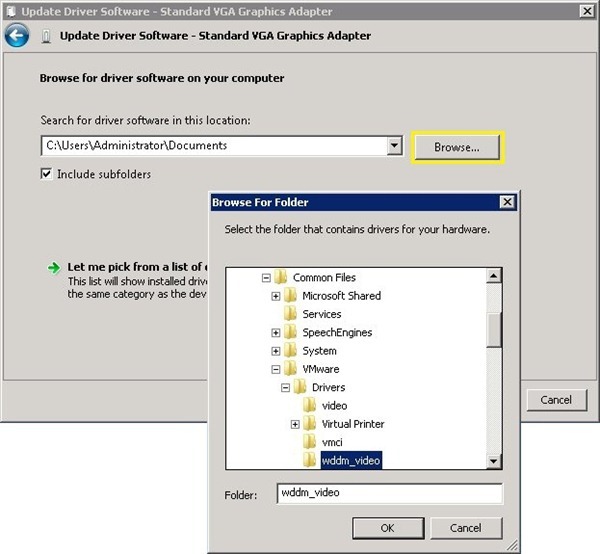Click the folder tree scroll down arrow
This screenshot has width=600, height=554.
(494, 461)
